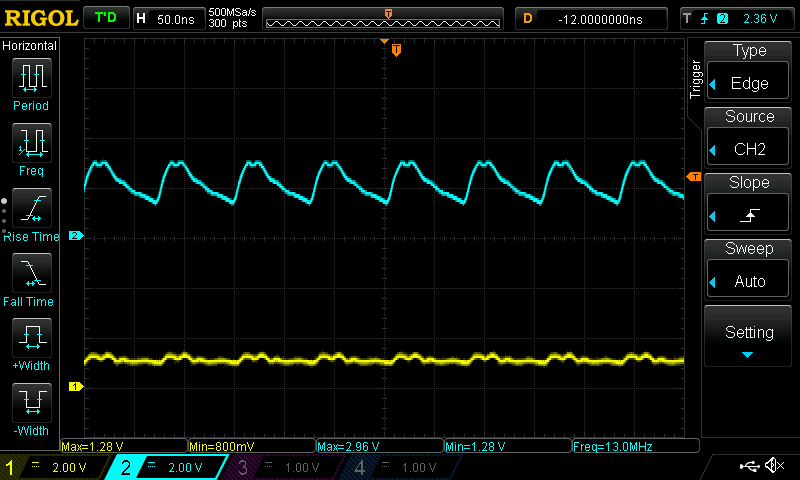
Task: Click the USB status icon
Action: tap(749, 466)
